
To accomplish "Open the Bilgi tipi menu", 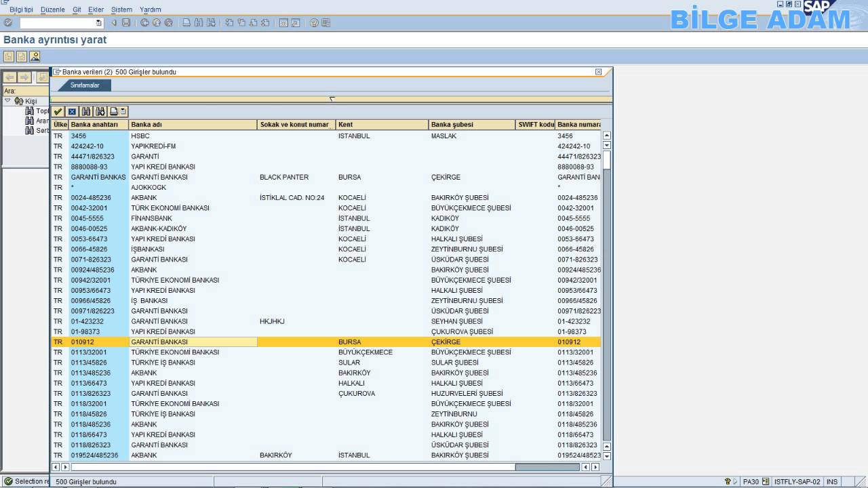I will point(21,9).
